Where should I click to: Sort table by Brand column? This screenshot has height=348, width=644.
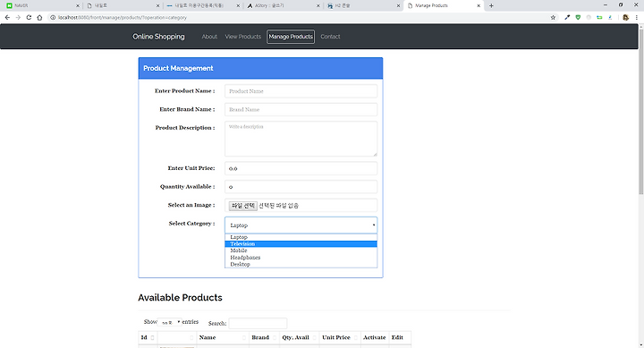(264, 337)
